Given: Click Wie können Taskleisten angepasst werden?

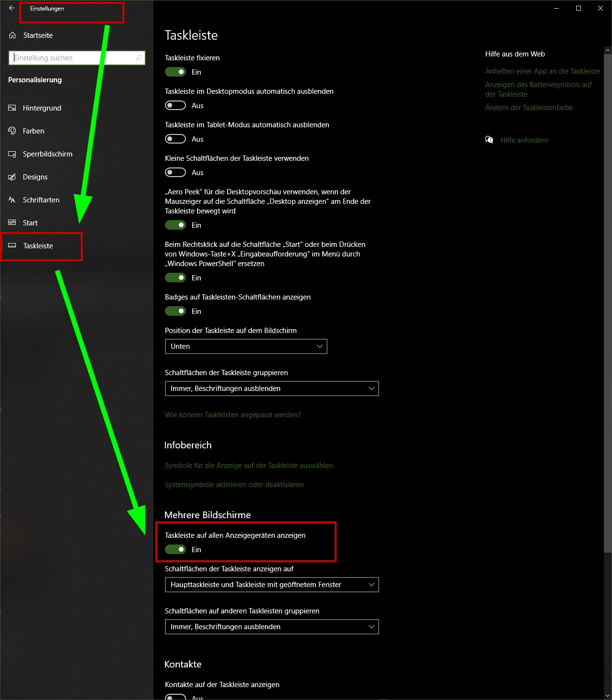Looking at the screenshot, I should 233,415.
